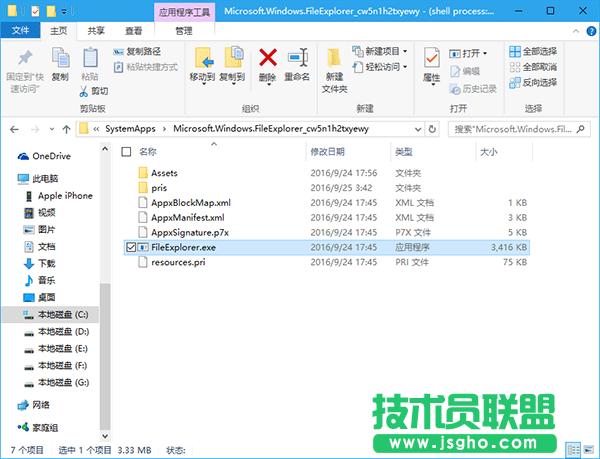Click the Move to (移动到) icon
This screenshot has height=459, width=600.
202,60
